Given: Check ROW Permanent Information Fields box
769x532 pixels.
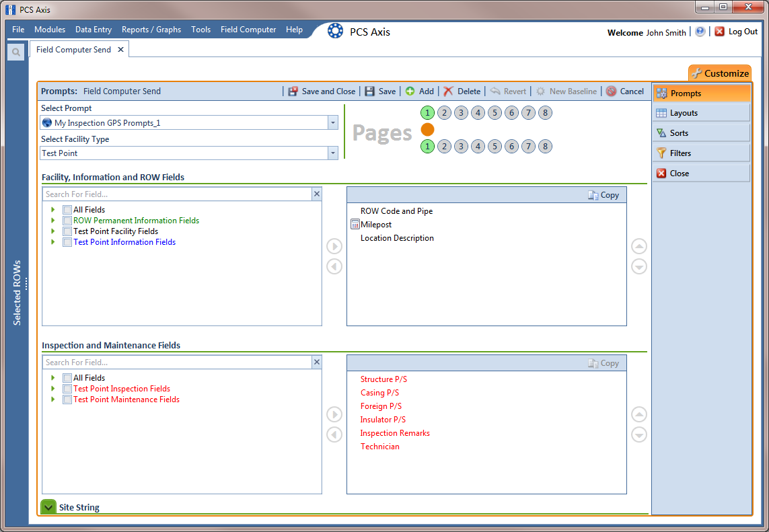Looking at the screenshot, I should 67,221.
